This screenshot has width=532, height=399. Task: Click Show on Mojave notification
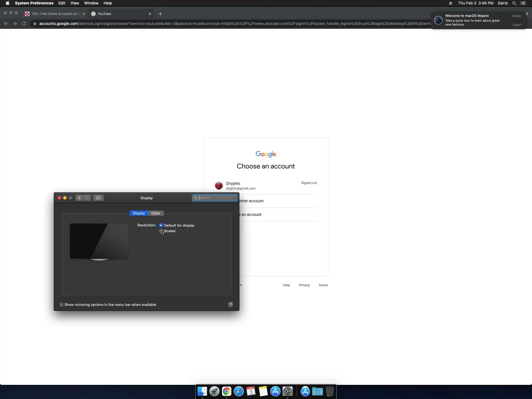[x=516, y=16]
